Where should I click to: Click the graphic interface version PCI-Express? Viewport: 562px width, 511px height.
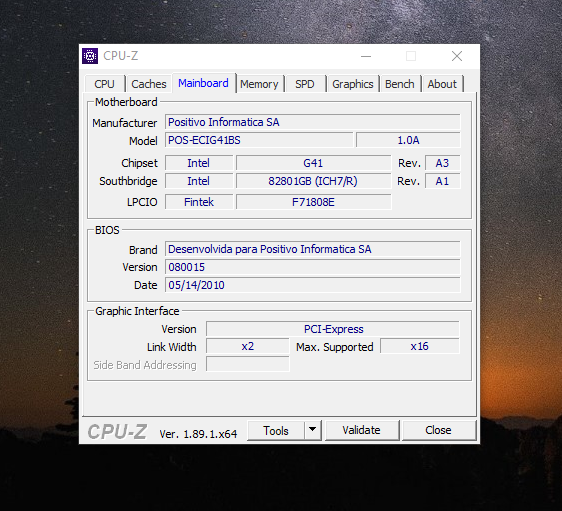click(333, 329)
